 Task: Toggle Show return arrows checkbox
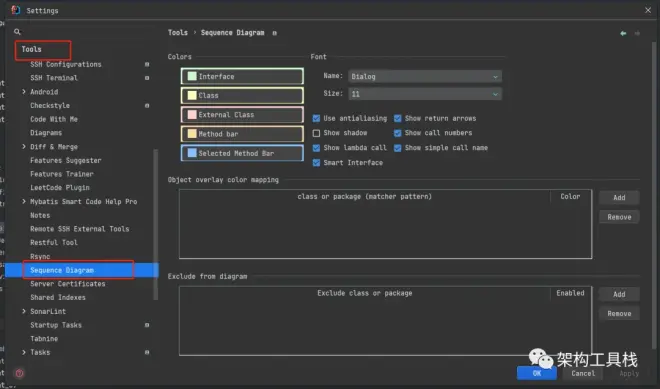click(397, 118)
